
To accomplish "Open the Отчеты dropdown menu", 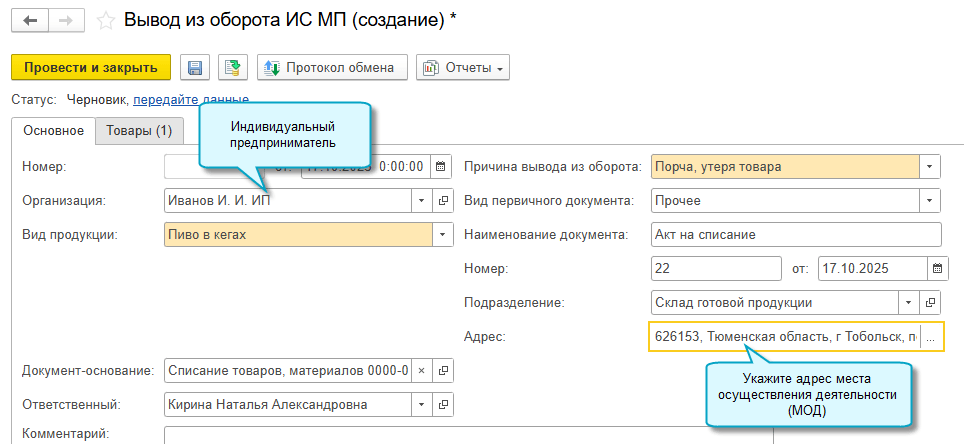I will coord(463,68).
